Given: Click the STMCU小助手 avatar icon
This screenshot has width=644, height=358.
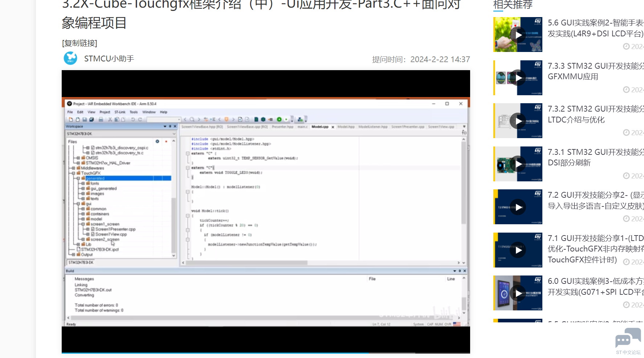Looking at the screenshot, I should [70, 58].
